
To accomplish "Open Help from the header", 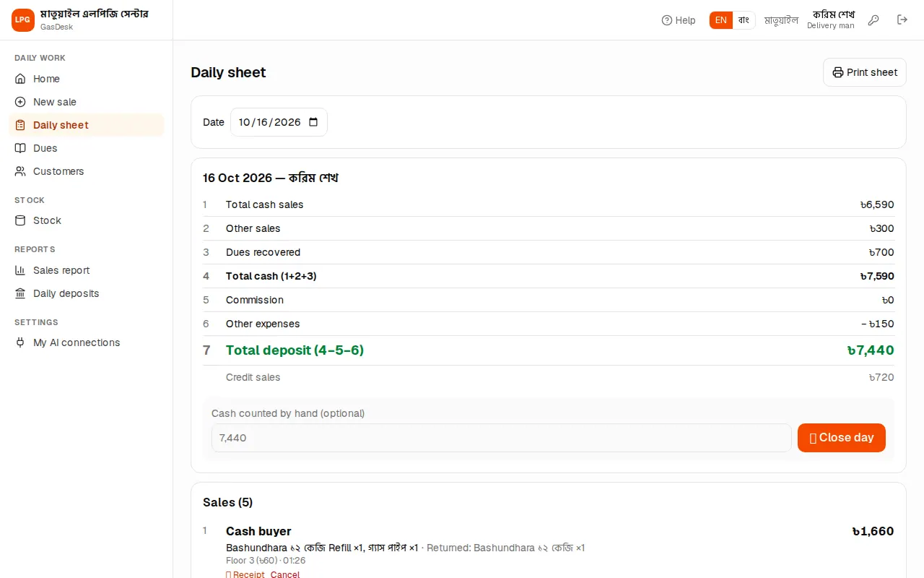I will pos(679,20).
